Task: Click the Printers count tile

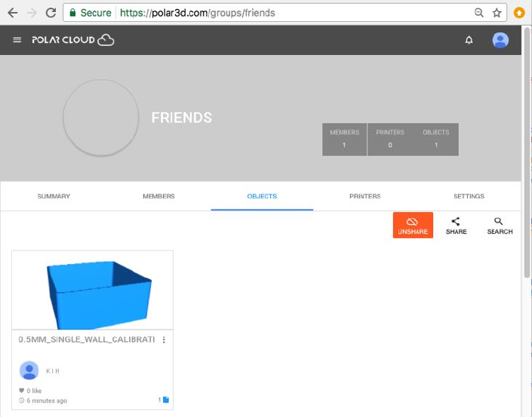Action: (390, 140)
